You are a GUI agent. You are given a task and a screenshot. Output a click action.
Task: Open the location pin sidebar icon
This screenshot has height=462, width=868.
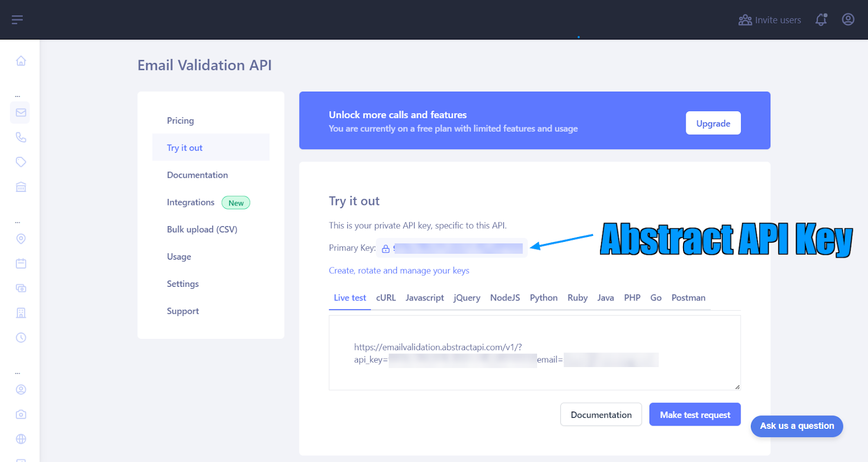tap(21, 239)
